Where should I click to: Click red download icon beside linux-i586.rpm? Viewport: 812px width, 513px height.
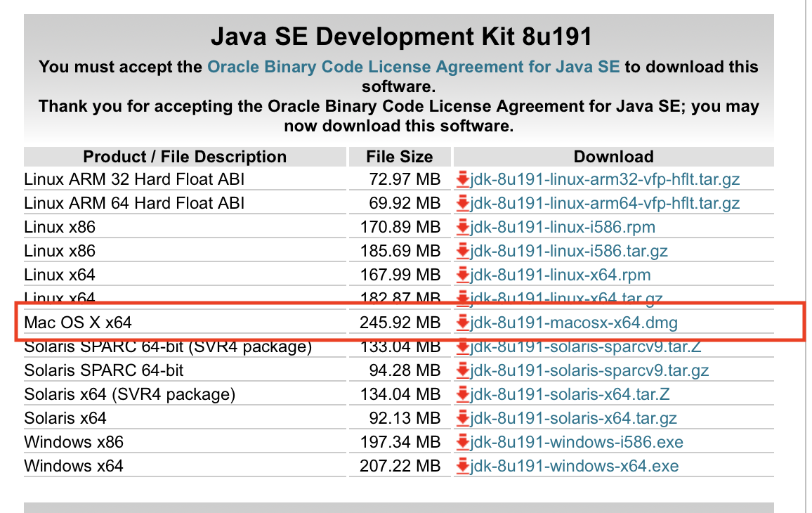click(x=462, y=228)
